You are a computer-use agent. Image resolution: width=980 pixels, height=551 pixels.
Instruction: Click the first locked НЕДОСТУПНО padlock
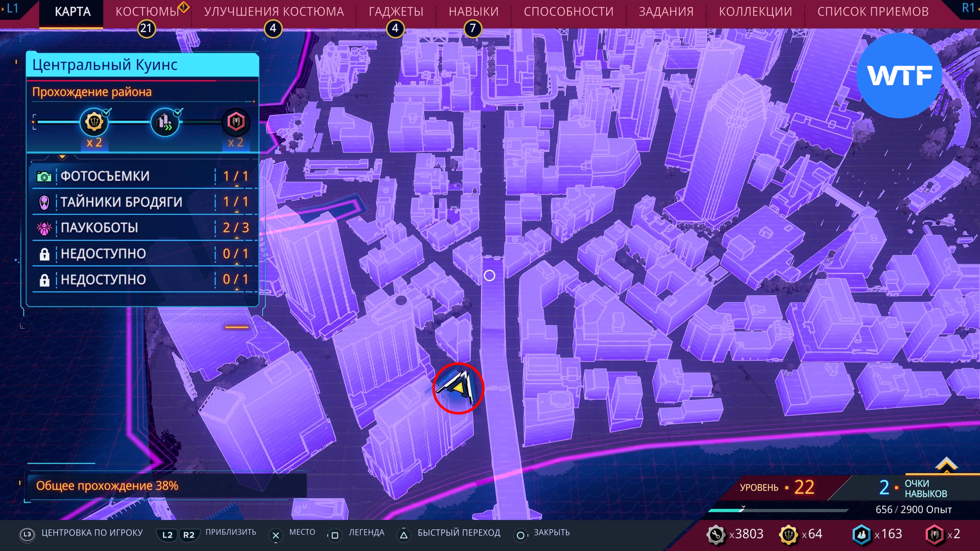(44, 254)
